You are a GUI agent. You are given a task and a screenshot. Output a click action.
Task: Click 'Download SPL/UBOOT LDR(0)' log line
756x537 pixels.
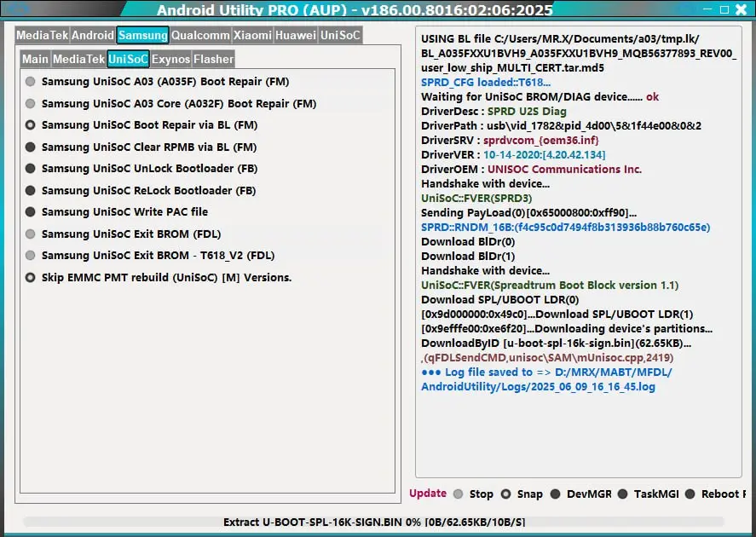click(x=500, y=299)
